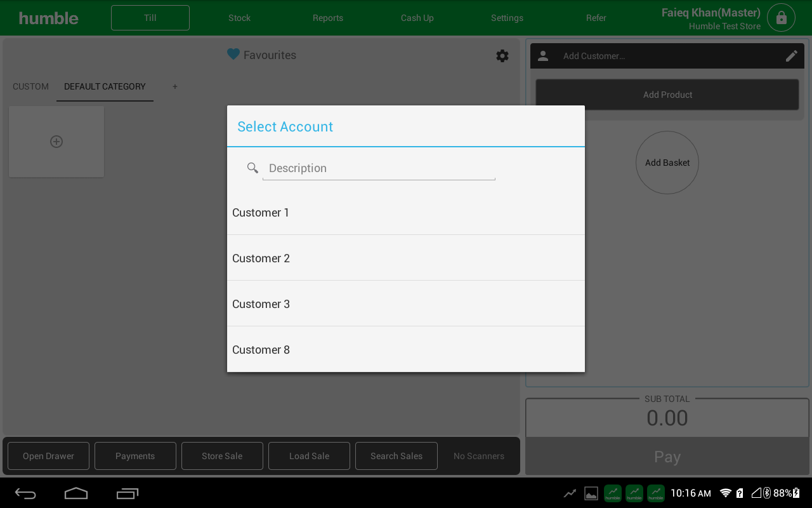Image resolution: width=812 pixels, height=508 pixels.
Task: Click the Add Product button
Action: point(667,95)
